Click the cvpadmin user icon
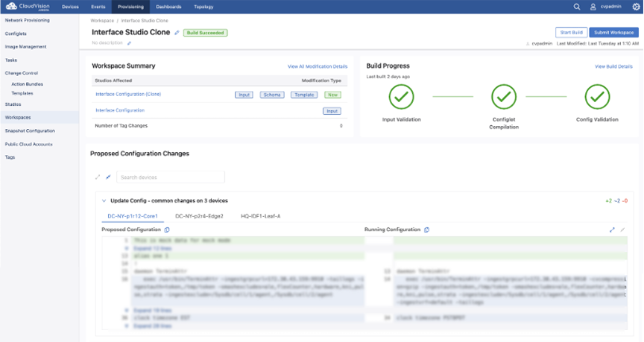Viewport: 644px width, 342px height. click(593, 7)
